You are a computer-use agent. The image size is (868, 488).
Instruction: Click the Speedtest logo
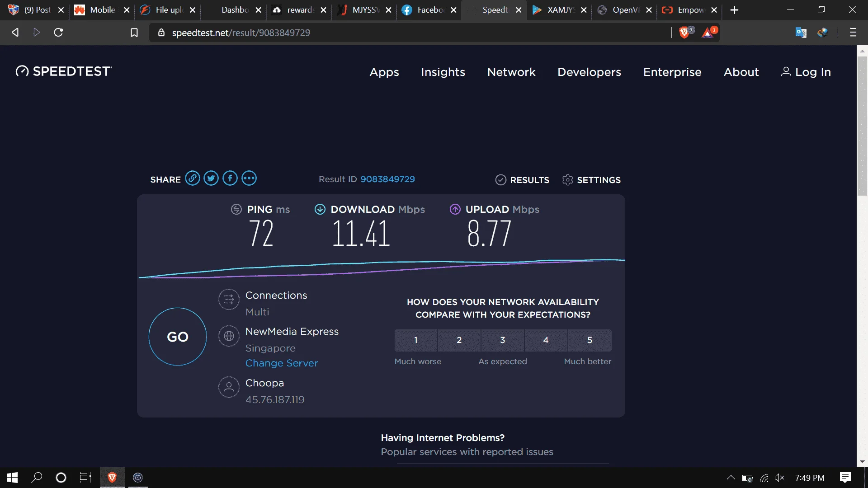pyautogui.click(x=64, y=71)
